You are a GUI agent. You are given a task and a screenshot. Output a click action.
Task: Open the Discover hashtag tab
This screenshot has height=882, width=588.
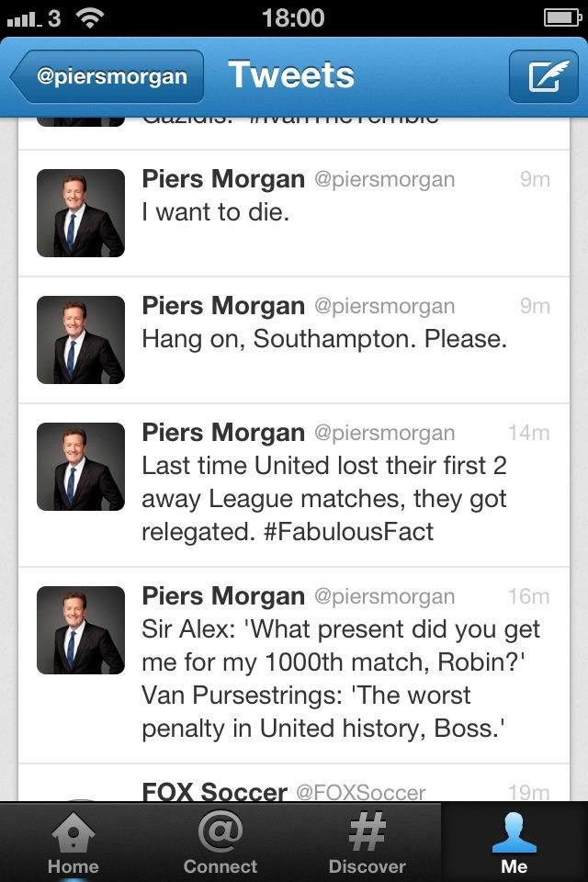(367, 842)
